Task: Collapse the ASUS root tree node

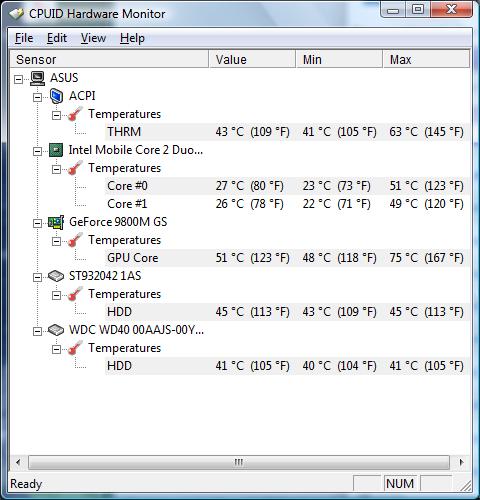Action: tap(19, 79)
